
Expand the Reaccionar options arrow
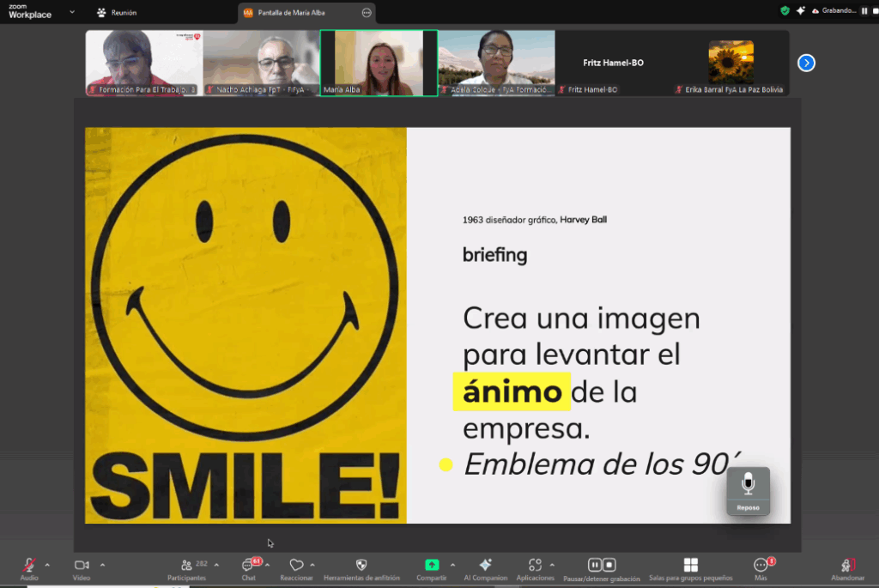(312, 565)
